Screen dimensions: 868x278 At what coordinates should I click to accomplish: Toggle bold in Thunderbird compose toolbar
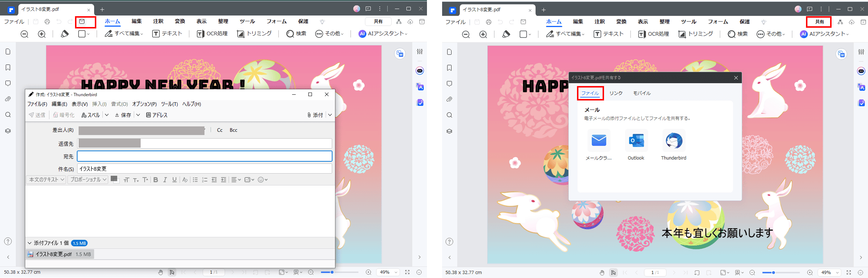pos(156,180)
